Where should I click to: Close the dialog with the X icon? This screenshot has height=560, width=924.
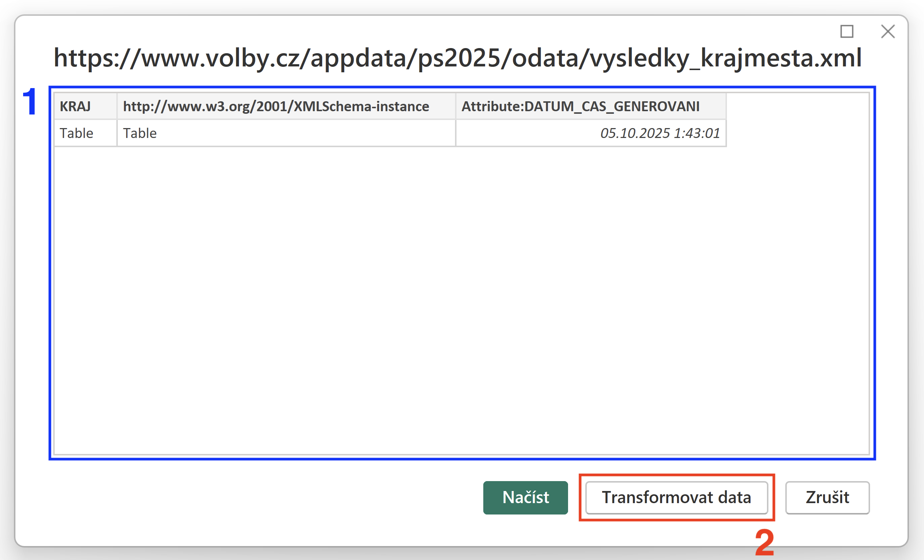click(888, 32)
